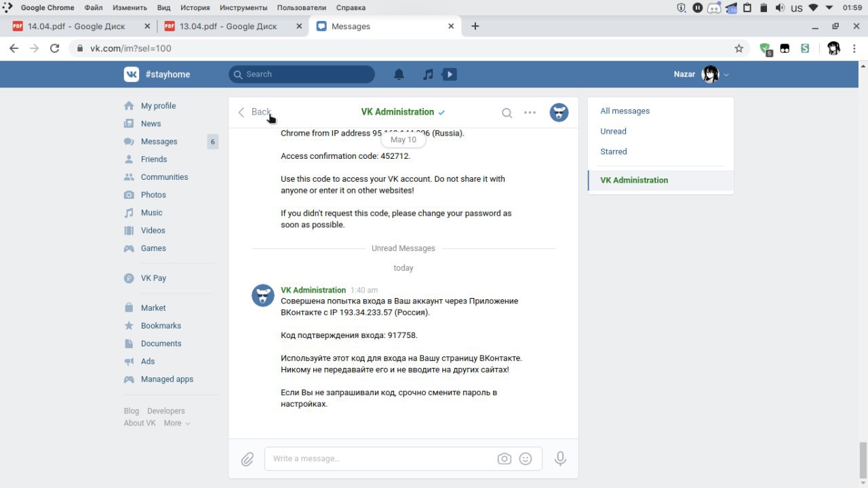
Task: Reload the page in Chrome
Action: [x=55, y=48]
